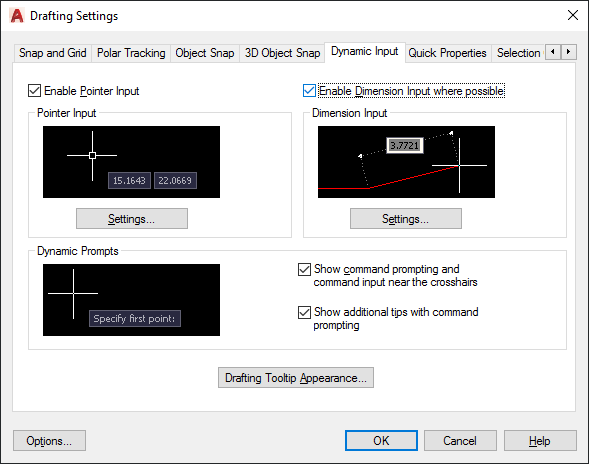The image size is (589, 464).
Task: Uncheck Enable Pointer Input checkbox
Action: 35,91
